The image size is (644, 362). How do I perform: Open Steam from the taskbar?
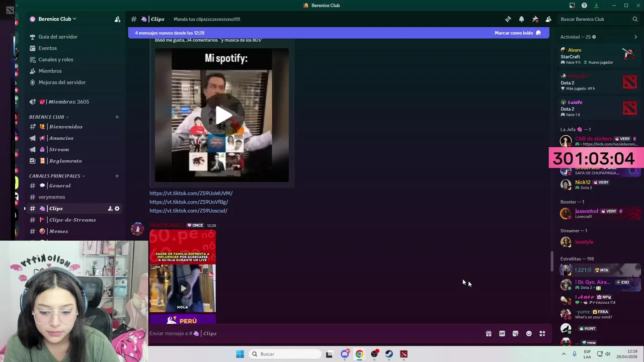(389, 354)
